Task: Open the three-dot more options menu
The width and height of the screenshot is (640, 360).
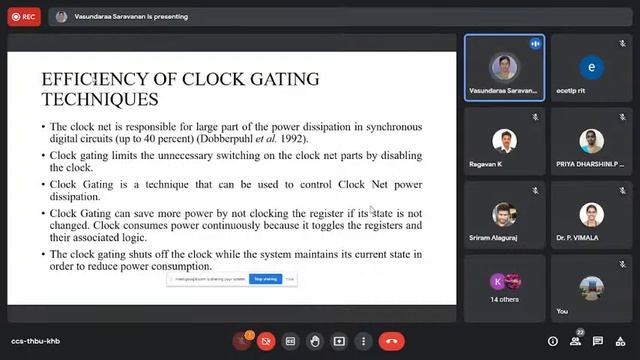Action: point(363,341)
